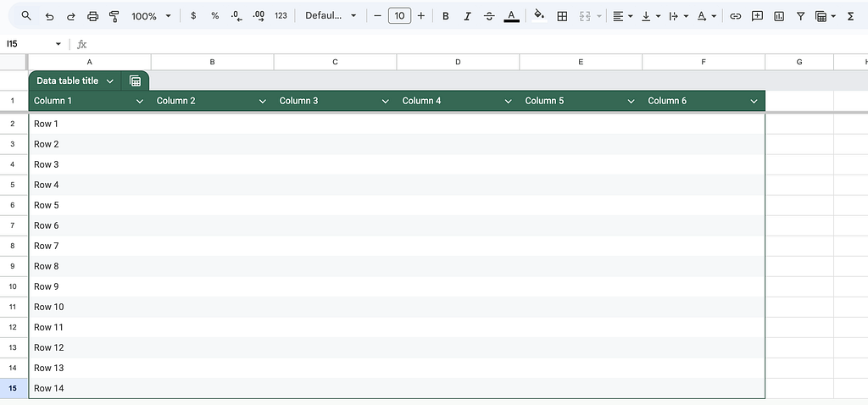Insert a chart
868x405 pixels.
(x=779, y=16)
